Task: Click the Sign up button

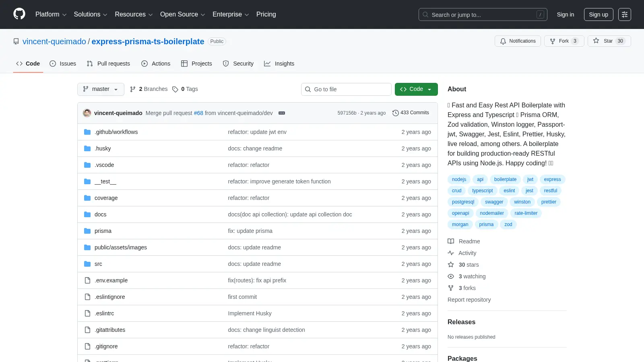Action: click(599, 14)
